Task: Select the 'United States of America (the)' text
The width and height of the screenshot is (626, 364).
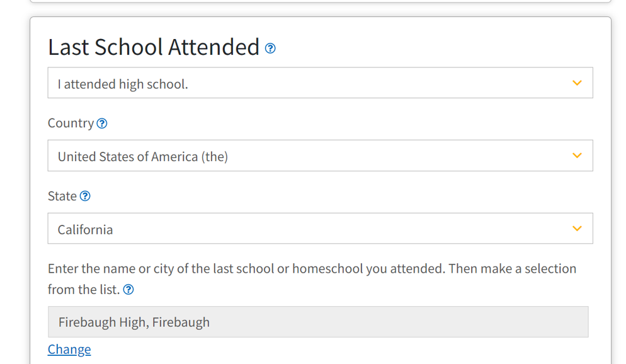Action: [x=142, y=156]
